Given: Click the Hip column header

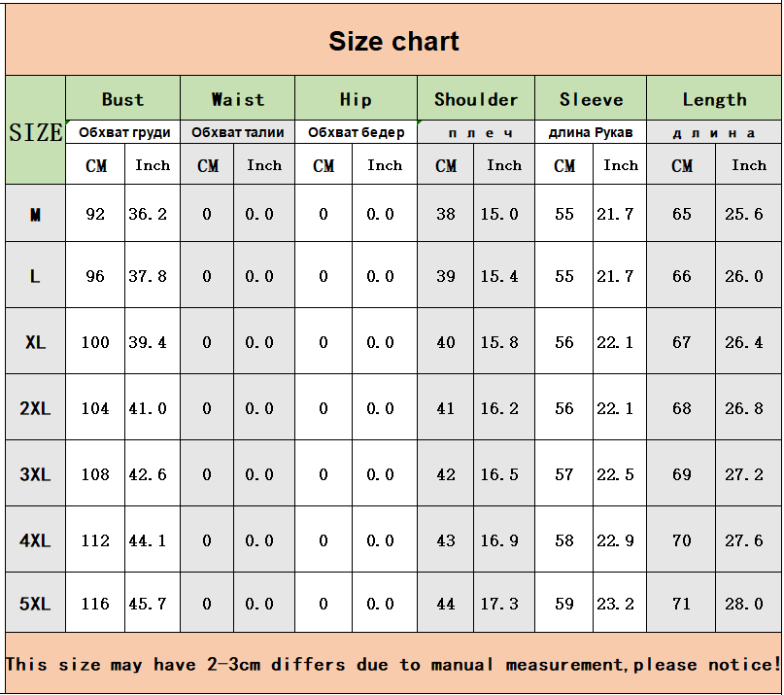Looking at the screenshot, I should (356, 99).
